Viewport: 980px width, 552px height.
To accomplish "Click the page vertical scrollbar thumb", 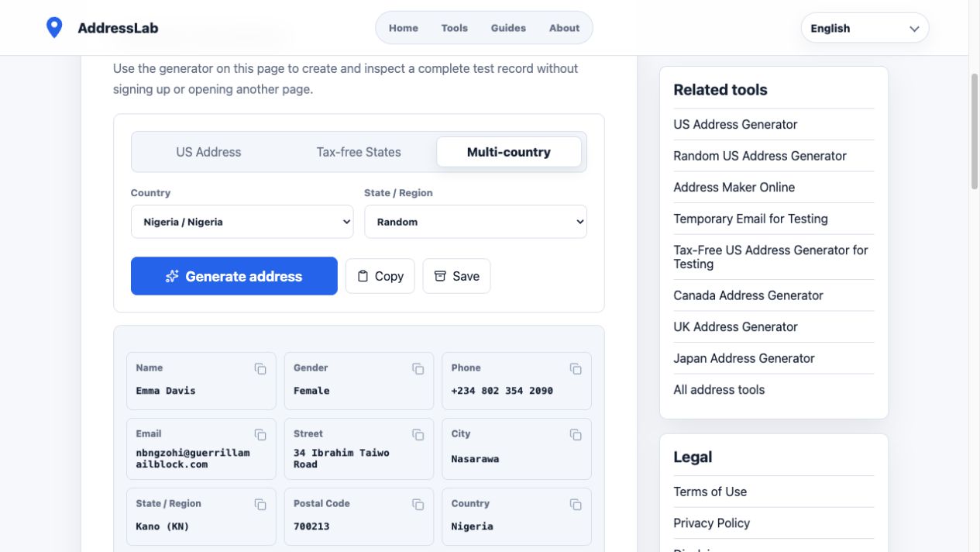I will [975, 132].
